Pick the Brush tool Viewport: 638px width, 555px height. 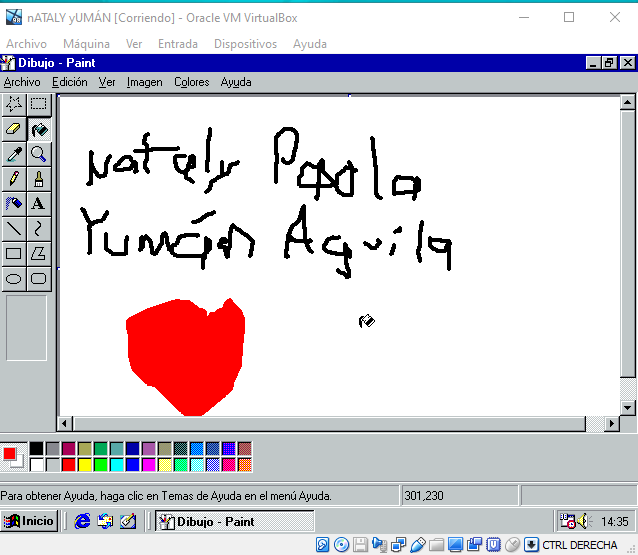[x=38, y=179]
